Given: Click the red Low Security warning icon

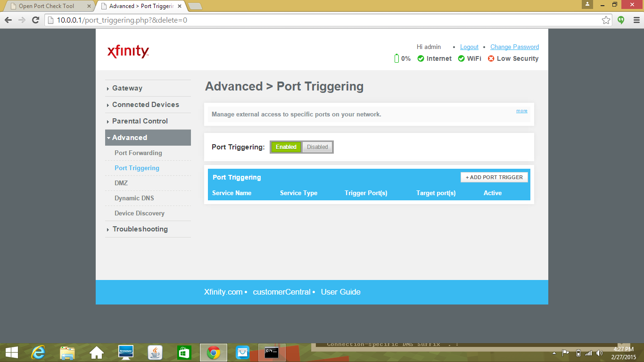Looking at the screenshot, I should point(490,58).
